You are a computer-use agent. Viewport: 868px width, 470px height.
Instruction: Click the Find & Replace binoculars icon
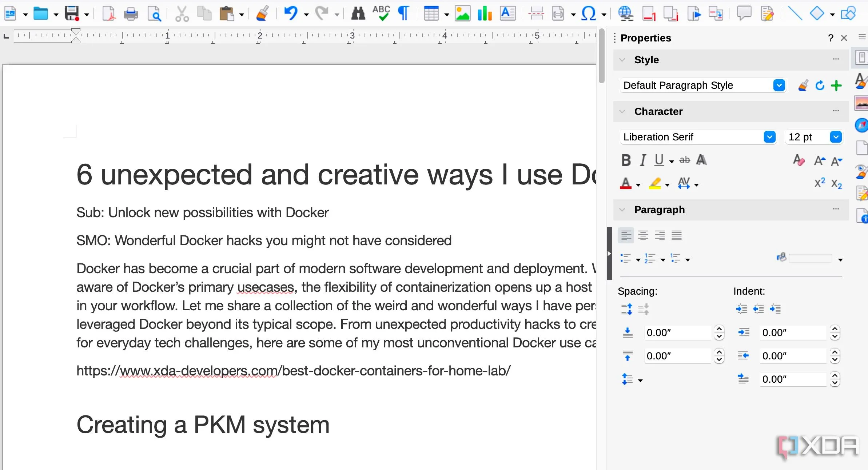(358, 14)
